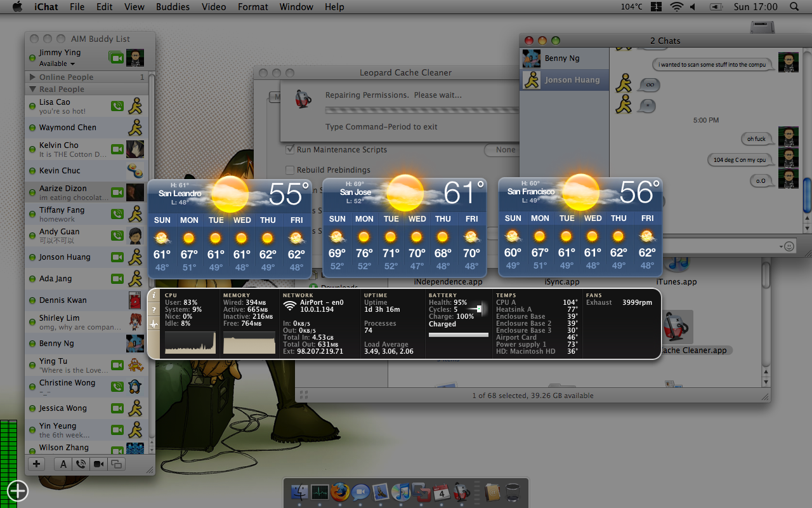The image size is (812, 508).
Task: Open Address Book from the Dock
Action: (x=492, y=492)
